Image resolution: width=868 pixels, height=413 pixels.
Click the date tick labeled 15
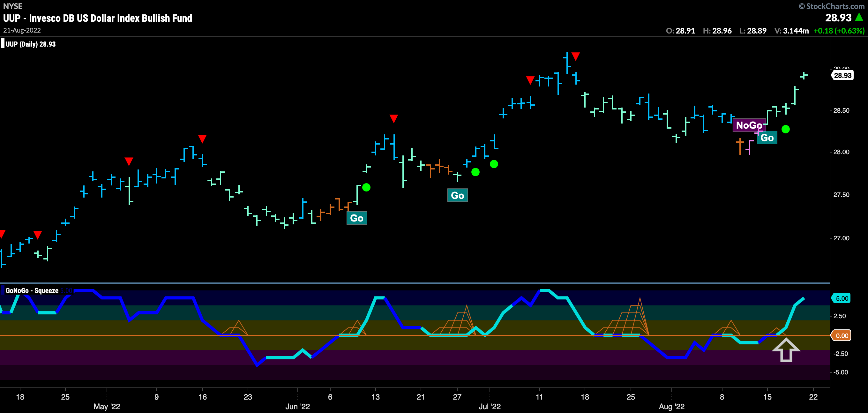tap(767, 397)
